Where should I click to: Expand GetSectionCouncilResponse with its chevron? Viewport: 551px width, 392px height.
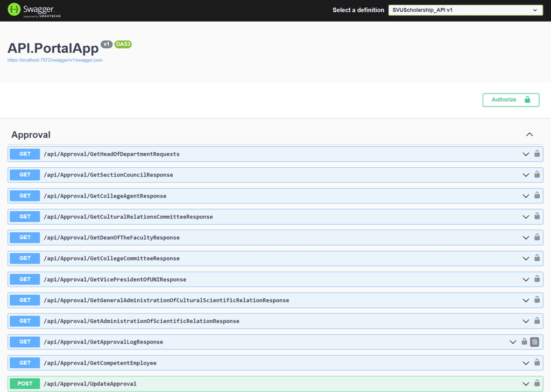coord(526,175)
